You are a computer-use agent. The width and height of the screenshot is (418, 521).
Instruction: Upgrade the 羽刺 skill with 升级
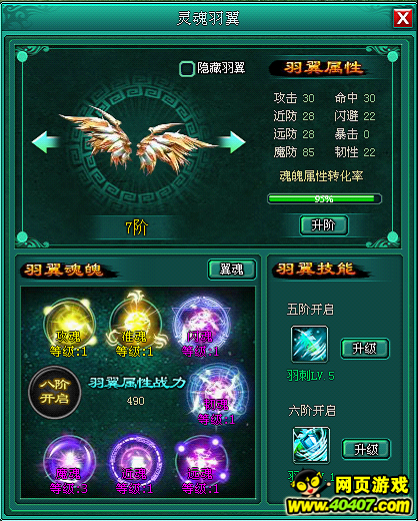pos(365,349)
